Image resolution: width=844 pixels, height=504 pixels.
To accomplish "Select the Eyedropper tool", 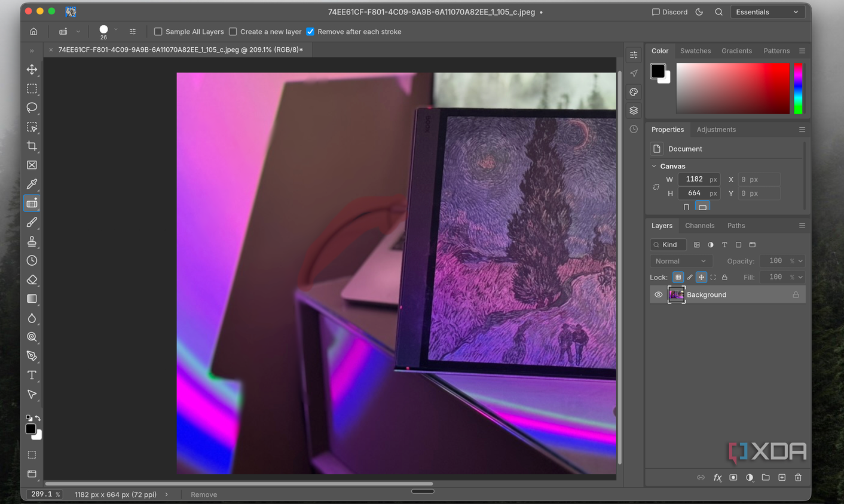I will (x=32, y=184).
